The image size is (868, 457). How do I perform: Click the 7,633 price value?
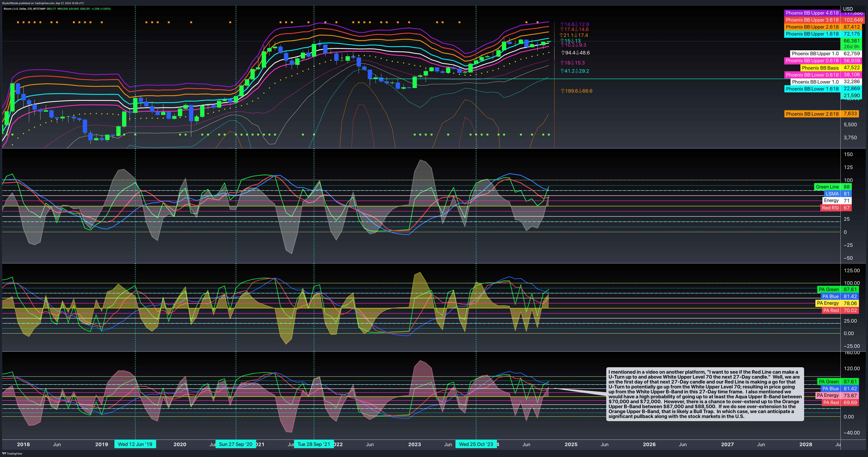(850, 114)
